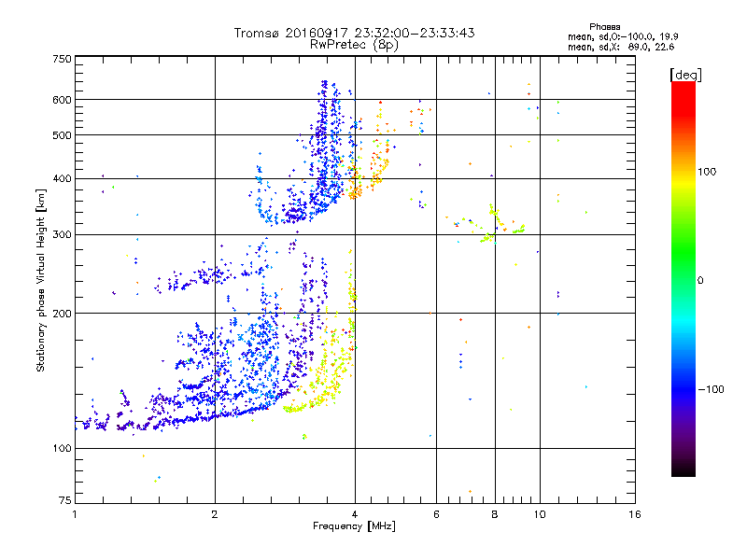The image size is (747, 560).
Task: Click the 'Phases' heading above the statistics
Action: click(x=604, y=27)
